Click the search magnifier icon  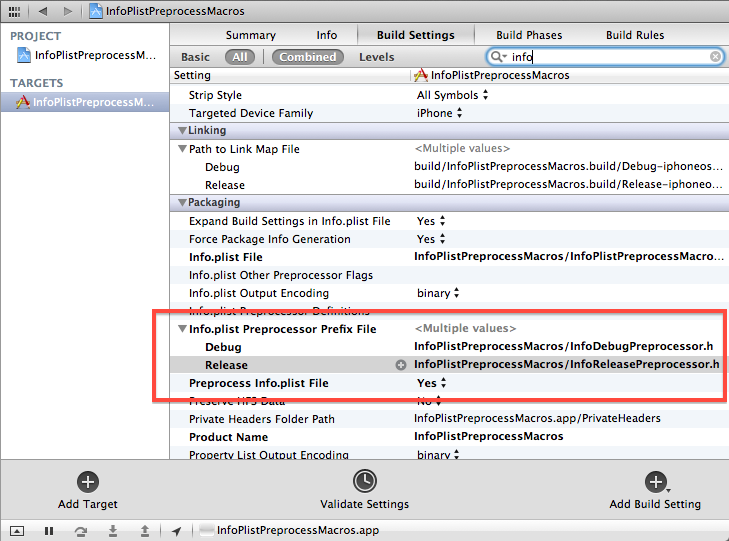[498, 57]
